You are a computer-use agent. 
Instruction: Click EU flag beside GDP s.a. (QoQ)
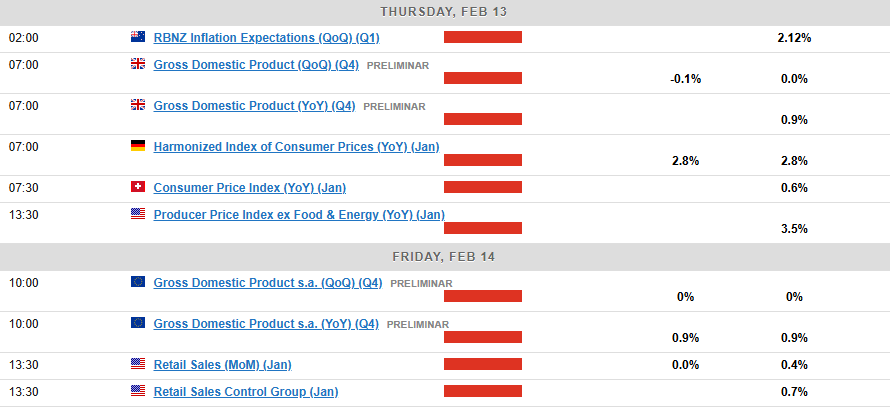click(x=138, y=282)
